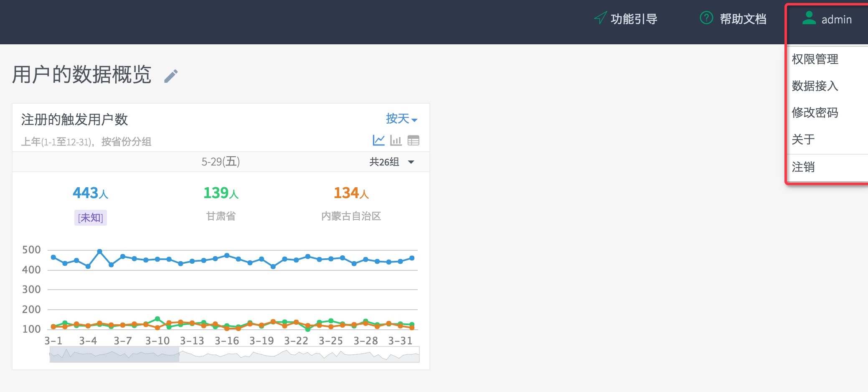Log out via 注销 menu item

[803, 167]
